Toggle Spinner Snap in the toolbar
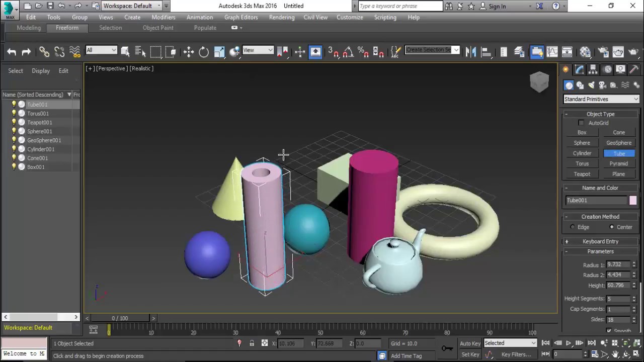Screen dimensions: 644x362 click(378, 51)
